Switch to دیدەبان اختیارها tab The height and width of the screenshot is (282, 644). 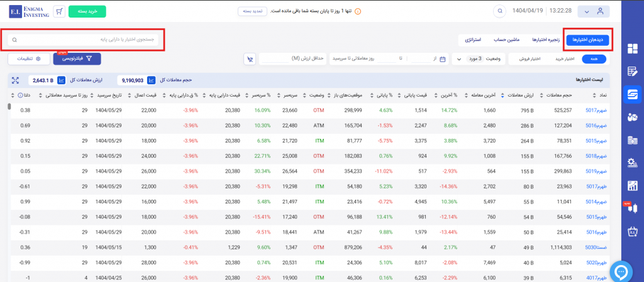tap(587, 40)
